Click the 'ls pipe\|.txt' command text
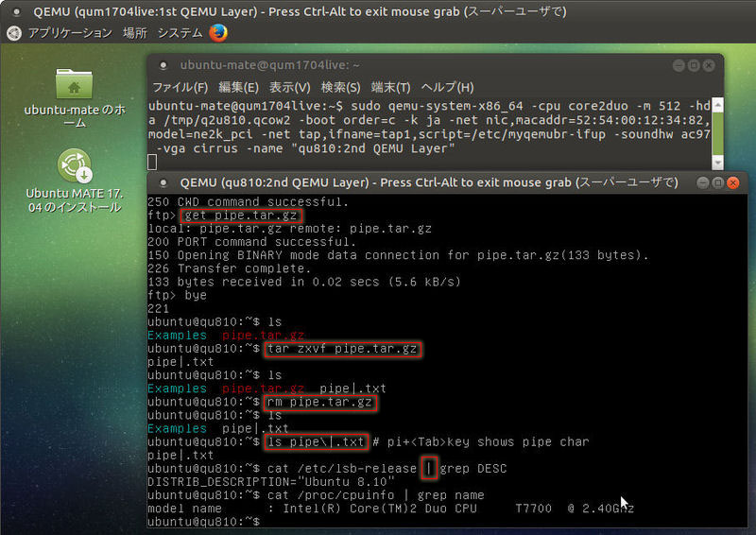756x535 pixels. (x=316, y=441)
